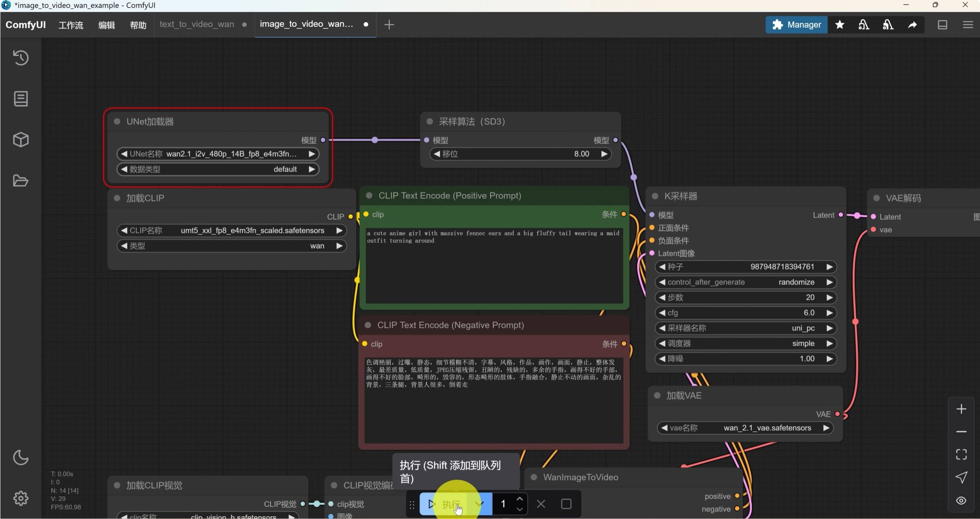980x519 pixels.
Task: Click the 种子 seed number field
Action: pos(746,267)
